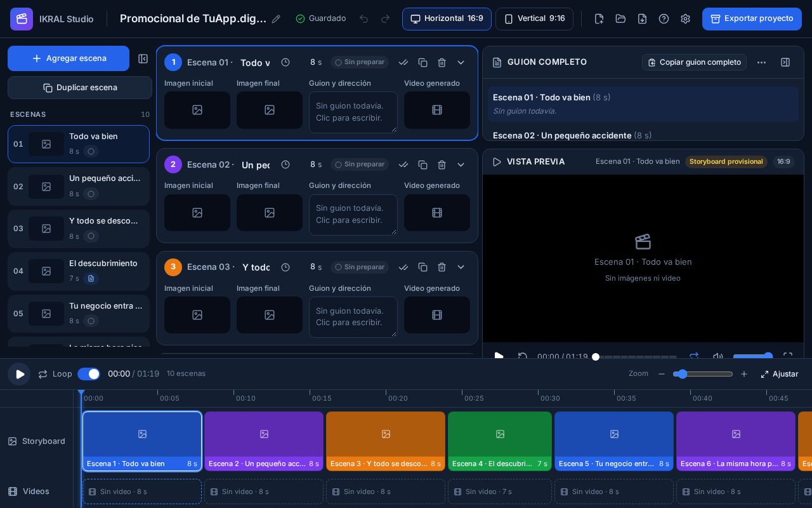Toggle the Sin preparar status on Escena 01
The width and height of the screenshot is (812, 508).
pos(360,62)
